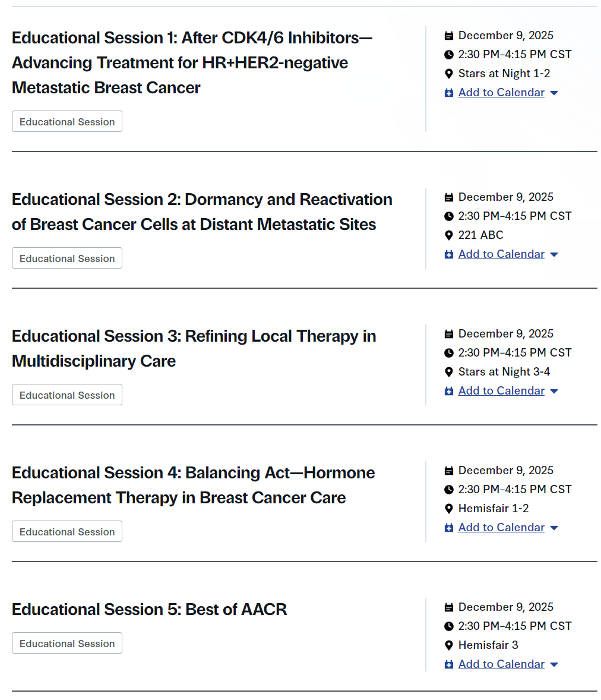The height and width of the screenshot is (700, 601).
Task: Select Educational Session tag under Session 3
Action: [x=67, y=395]
